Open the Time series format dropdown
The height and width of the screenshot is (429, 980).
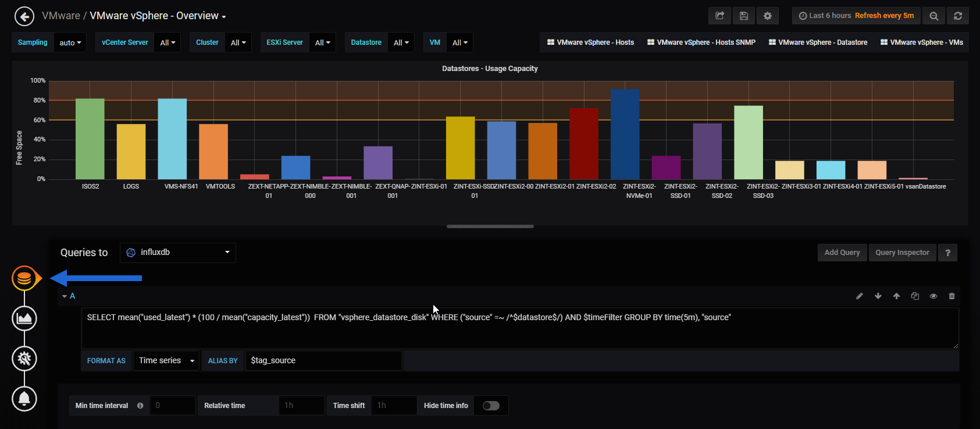point(166,361)
